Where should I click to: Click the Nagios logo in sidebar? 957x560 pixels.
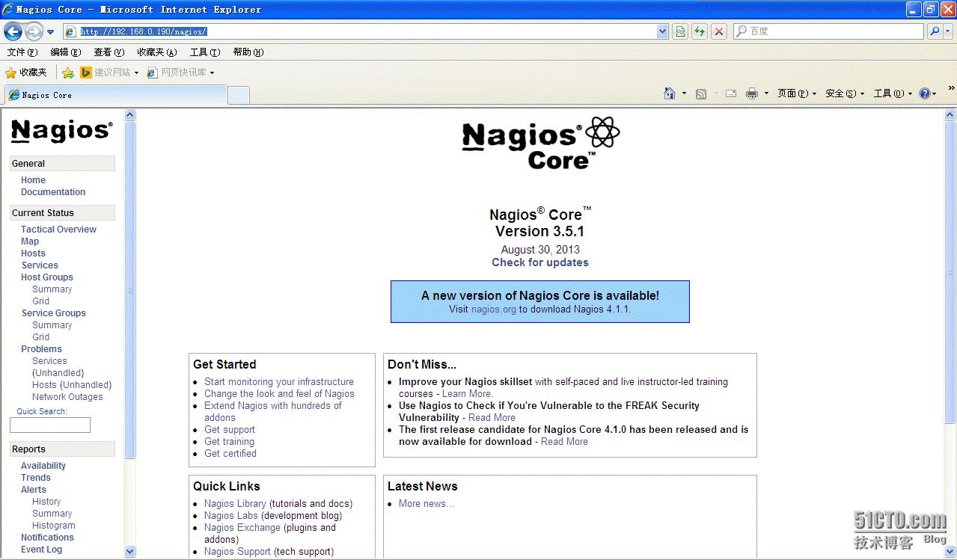(62, 131)
